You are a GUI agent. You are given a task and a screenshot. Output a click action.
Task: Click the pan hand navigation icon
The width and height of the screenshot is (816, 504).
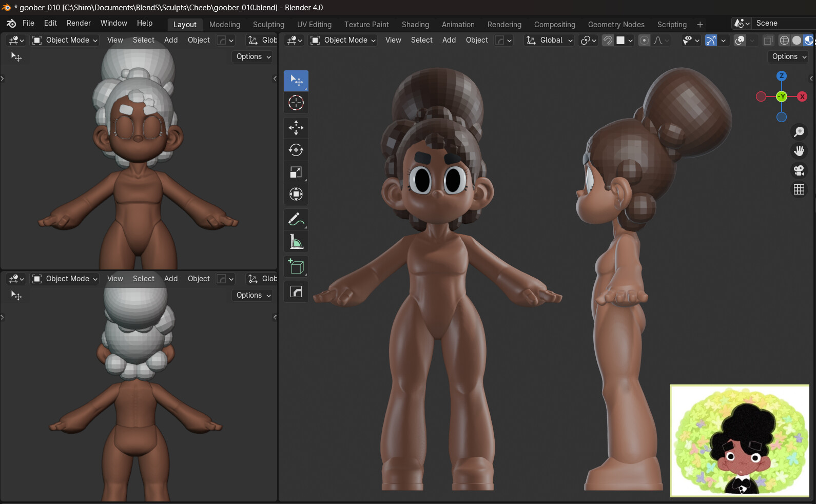point(799,151)
